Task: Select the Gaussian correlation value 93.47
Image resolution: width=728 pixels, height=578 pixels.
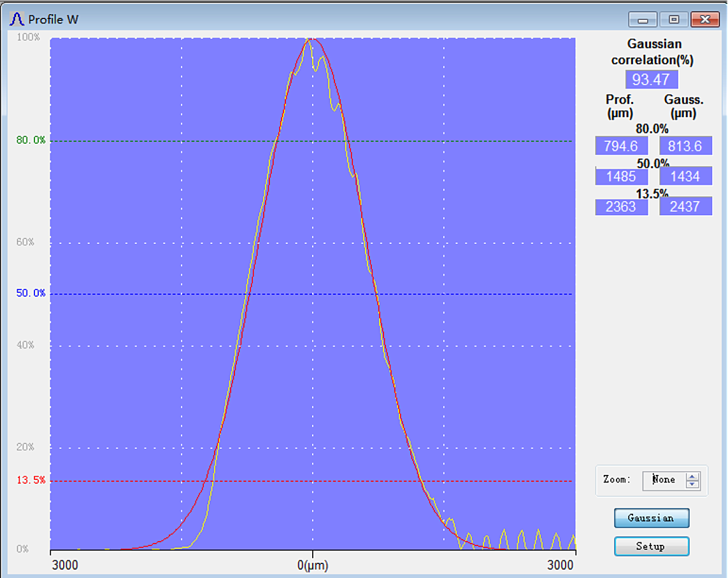Action: 651,80
